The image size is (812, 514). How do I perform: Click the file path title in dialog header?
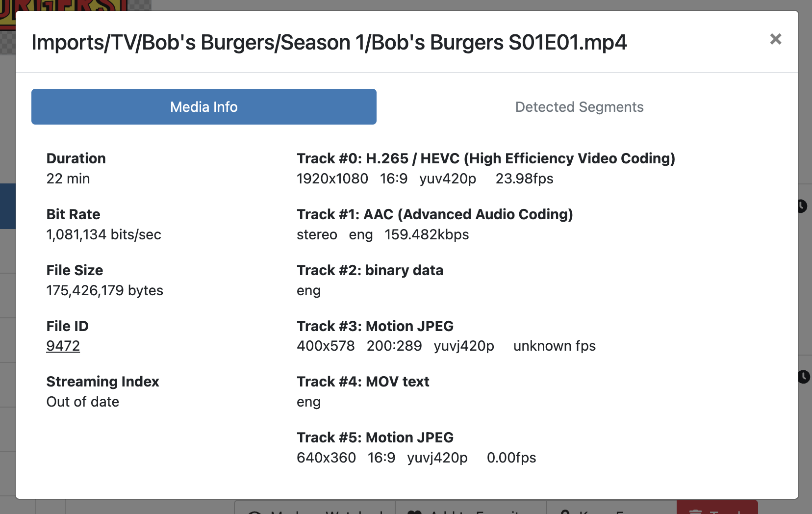pos(329,43)
